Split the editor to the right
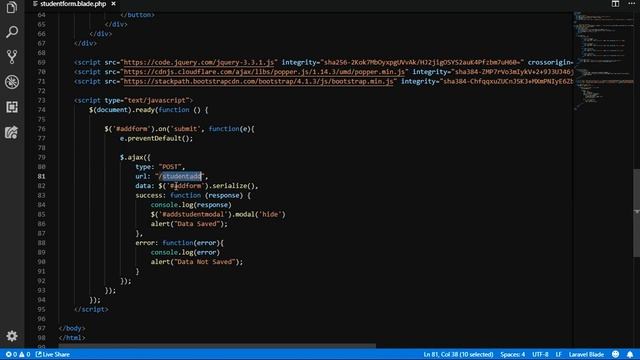The height and width of the screenshot is (360, 640). click(x=615, y=4)
